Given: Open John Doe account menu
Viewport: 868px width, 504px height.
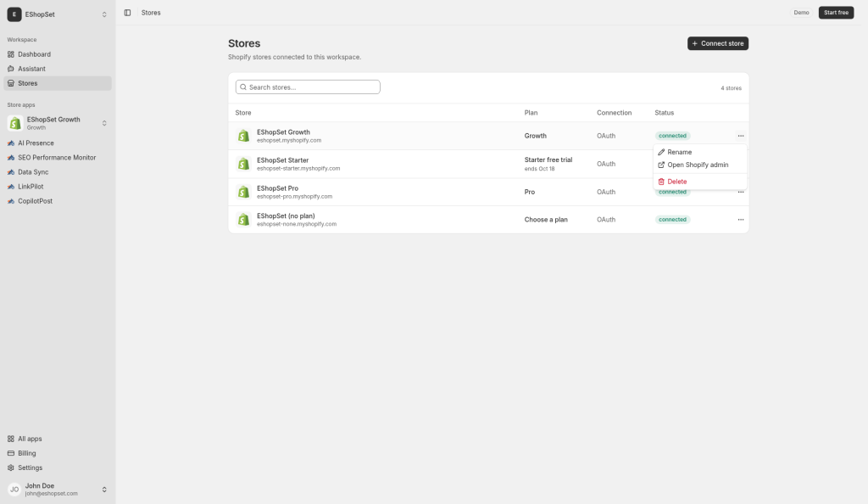Looking at the screenshot, I should coord(58,490).
